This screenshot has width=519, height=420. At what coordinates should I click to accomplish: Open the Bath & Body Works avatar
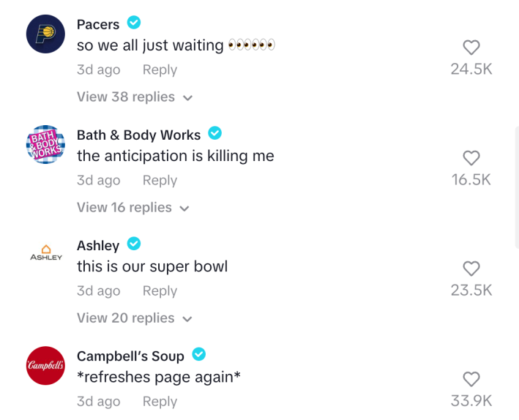click(45, 144)
